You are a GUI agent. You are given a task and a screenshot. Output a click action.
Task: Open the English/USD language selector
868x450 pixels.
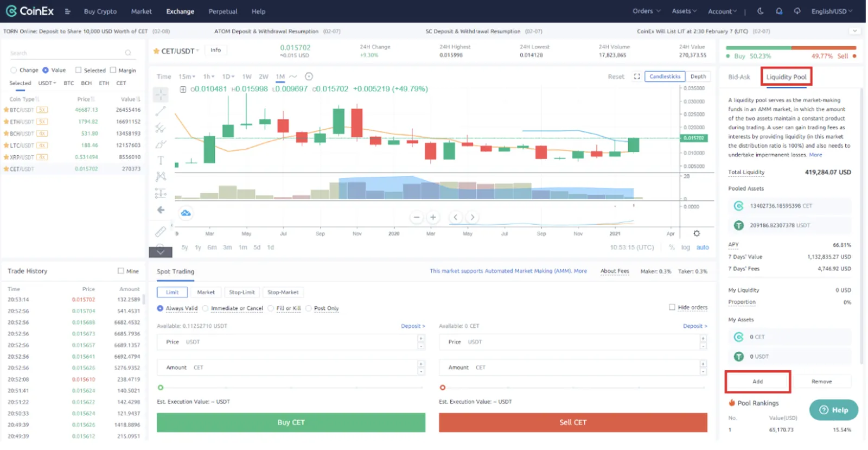832,11
